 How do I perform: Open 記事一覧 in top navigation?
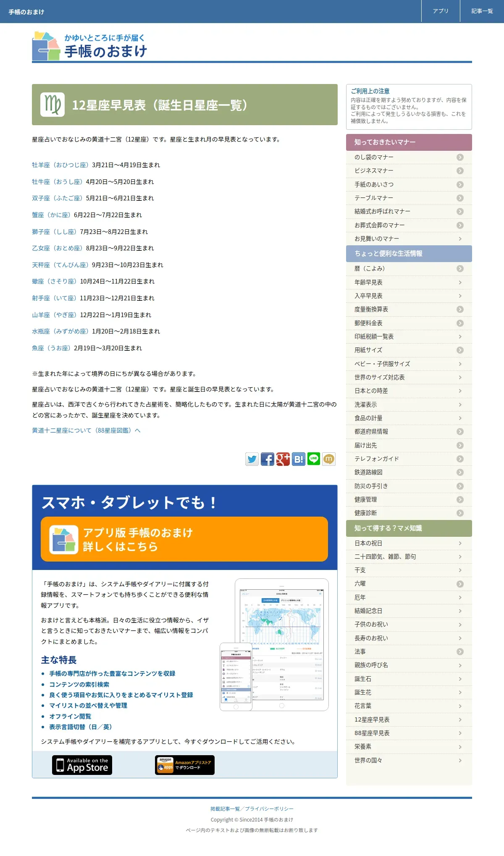click(482, 11)
